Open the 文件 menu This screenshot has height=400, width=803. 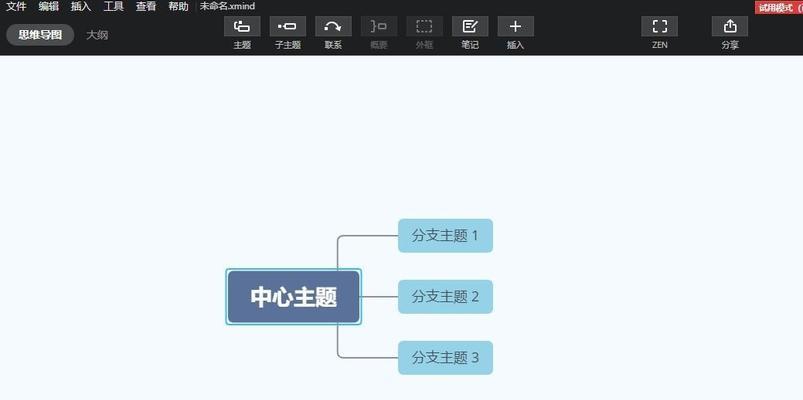[16, 7]
